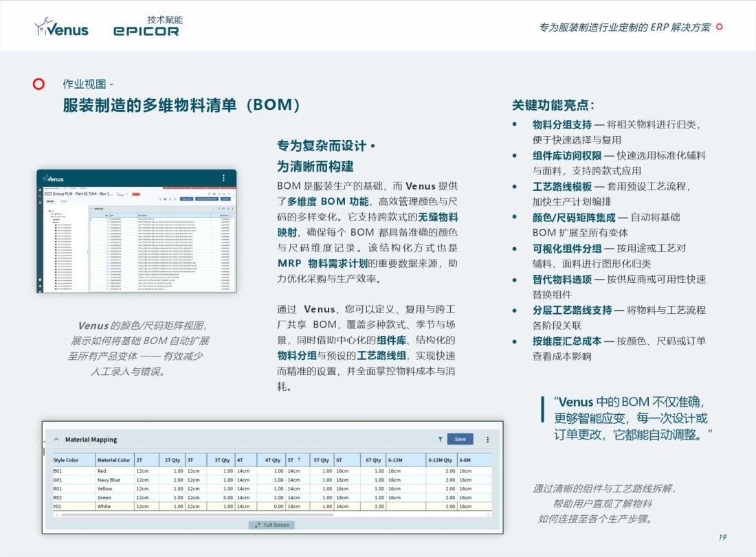The height and width of the screenshot is (557, 756).
Task: Click the 4T Qty column header
Action: (272, 460)
